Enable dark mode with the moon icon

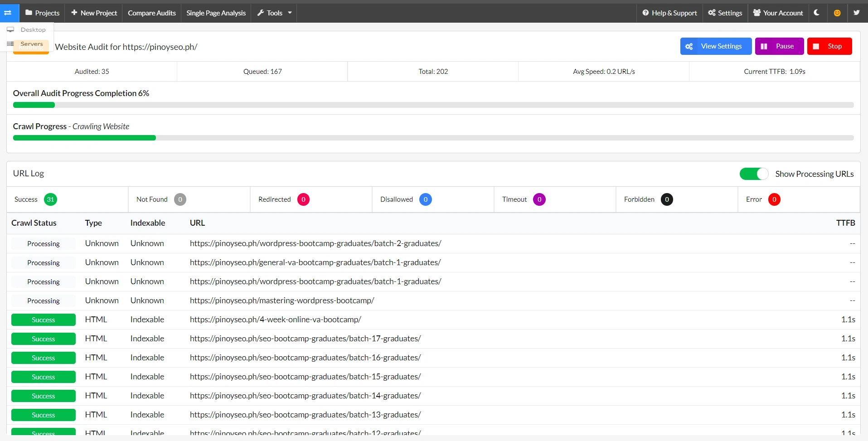817,13
